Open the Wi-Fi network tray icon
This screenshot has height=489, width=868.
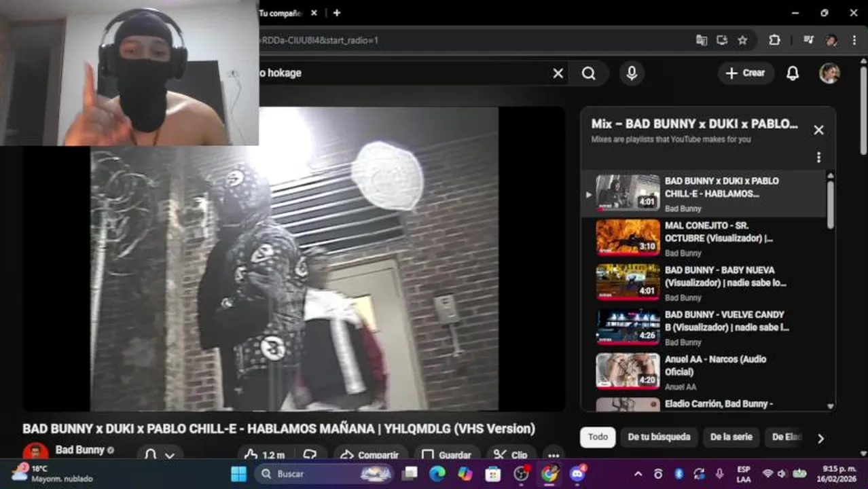tap(768, 473)
